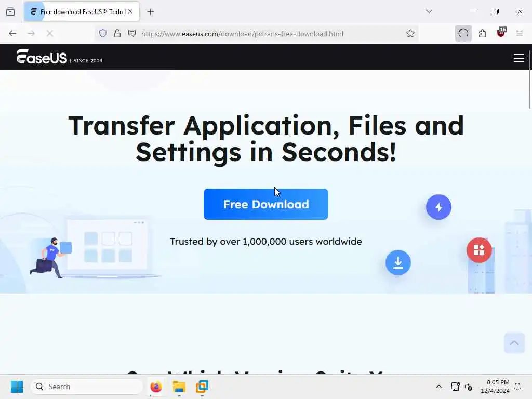Open the network status tray icon
The height and width of the screenshot is (399, 532).
point(455,387)
